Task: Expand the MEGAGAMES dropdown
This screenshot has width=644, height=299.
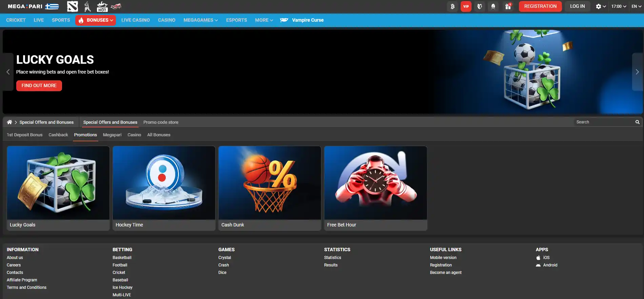Action: coord(201,20)
